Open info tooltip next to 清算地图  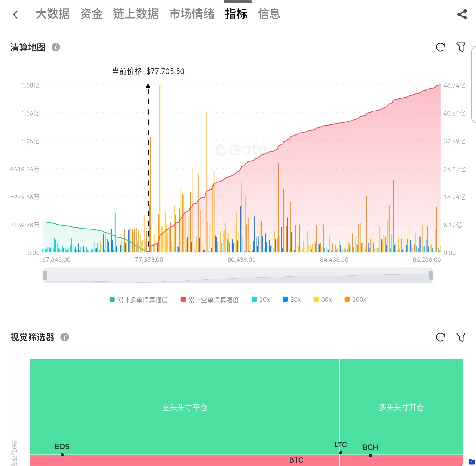pyautogui.click(x=56, y=47)
